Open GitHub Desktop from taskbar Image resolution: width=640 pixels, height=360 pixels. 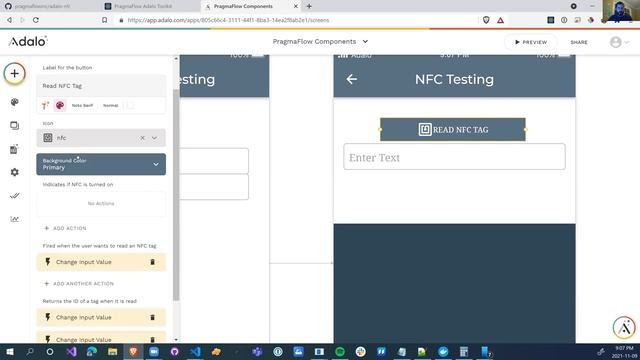(174, 351)
